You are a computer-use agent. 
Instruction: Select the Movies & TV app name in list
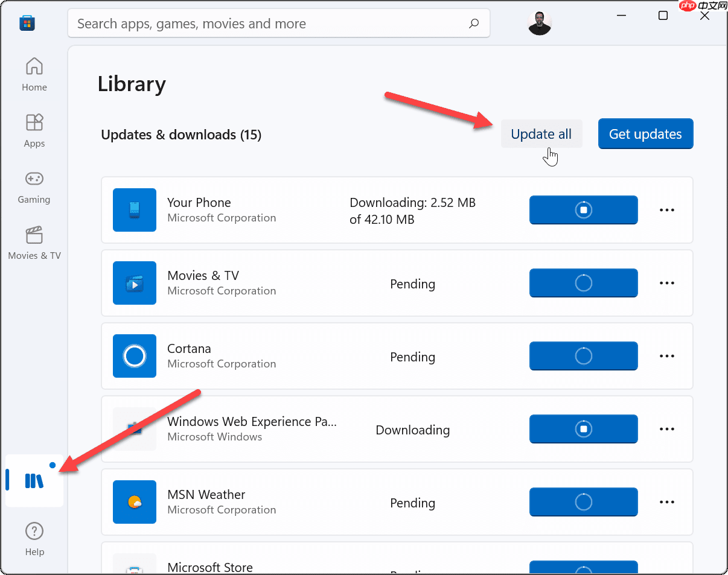pyautogui.click(x=203, y=276)
